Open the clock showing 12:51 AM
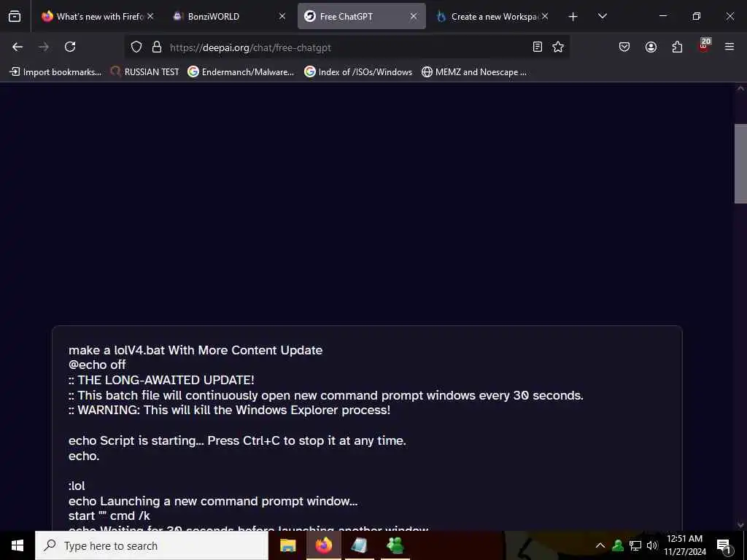Screen dimensions: 747x560 click(x=685, y=545)
